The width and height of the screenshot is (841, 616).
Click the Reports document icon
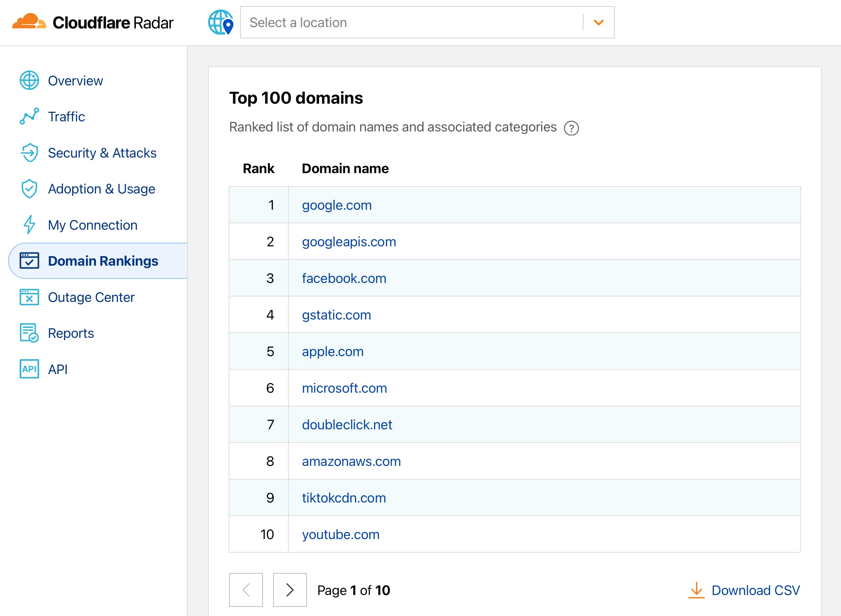29,333
